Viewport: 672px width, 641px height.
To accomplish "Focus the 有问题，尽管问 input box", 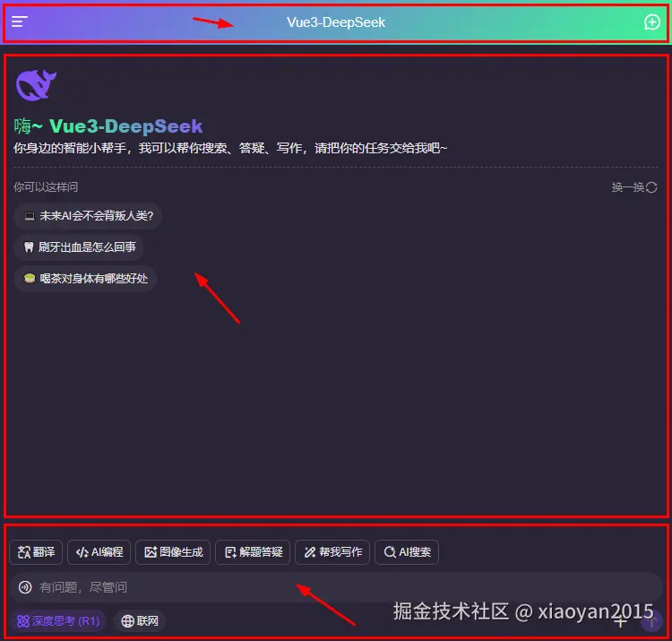I will pyautogui.click(x=336, y=587).
